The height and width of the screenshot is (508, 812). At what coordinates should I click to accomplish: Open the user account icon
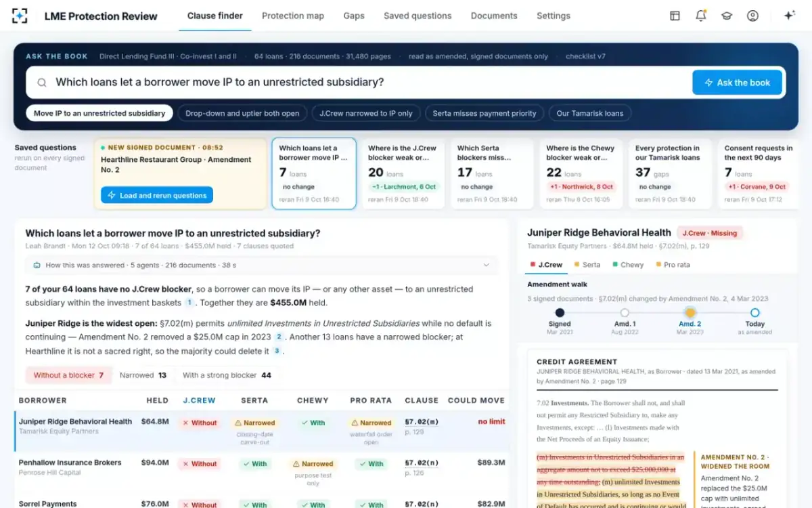click(x=752, y=16)
